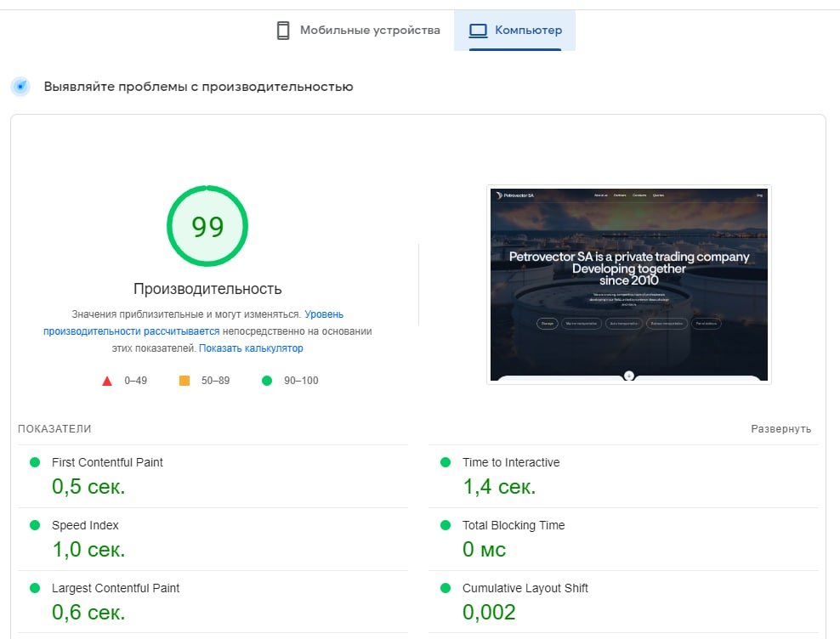Click the Time to Interactive label
This screenshot has height=639, width=840.
[x=511, y=462]
